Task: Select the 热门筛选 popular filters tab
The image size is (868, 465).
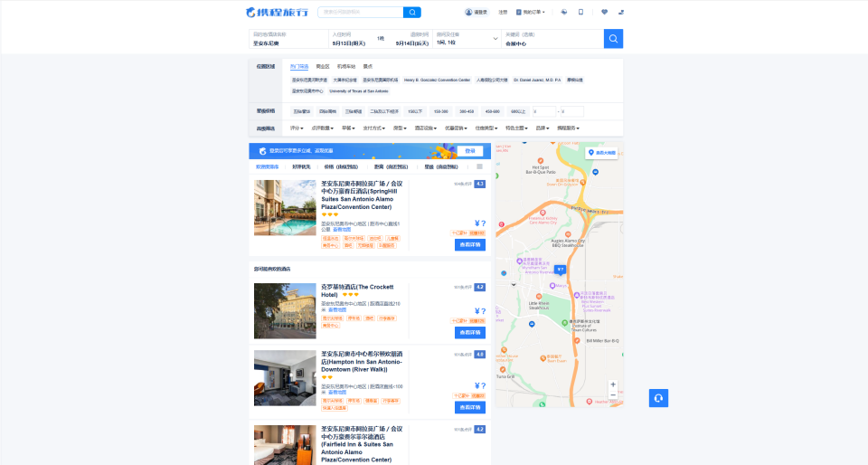Action: [299, 66]
